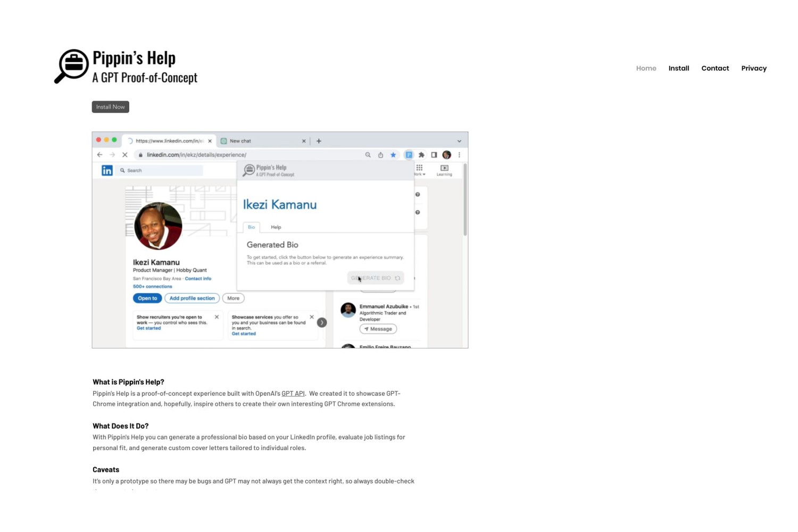This screenshot has width=798, height=532.
Task: Click the browser back arrow in demo screenshot
Action: pos(99,155)
